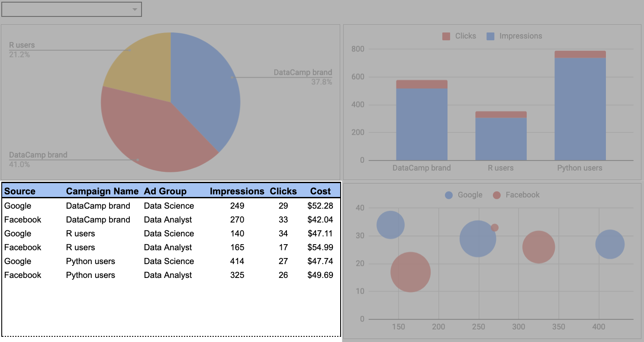The image size is (644, 342).
Task: Click the impressions cell showing 140
Action: (237, 233)
